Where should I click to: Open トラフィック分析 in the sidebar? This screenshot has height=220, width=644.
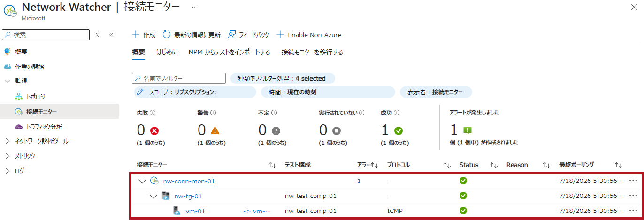tap(44, 127)
